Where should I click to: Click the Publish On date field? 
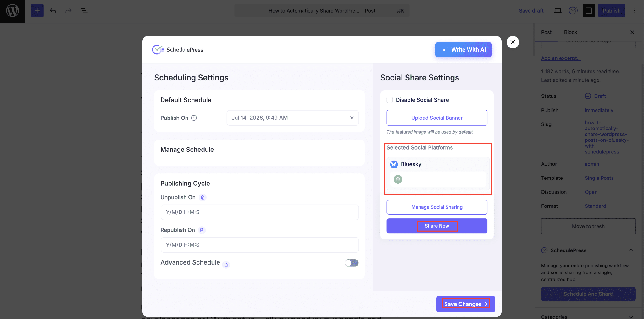point(292,118)
